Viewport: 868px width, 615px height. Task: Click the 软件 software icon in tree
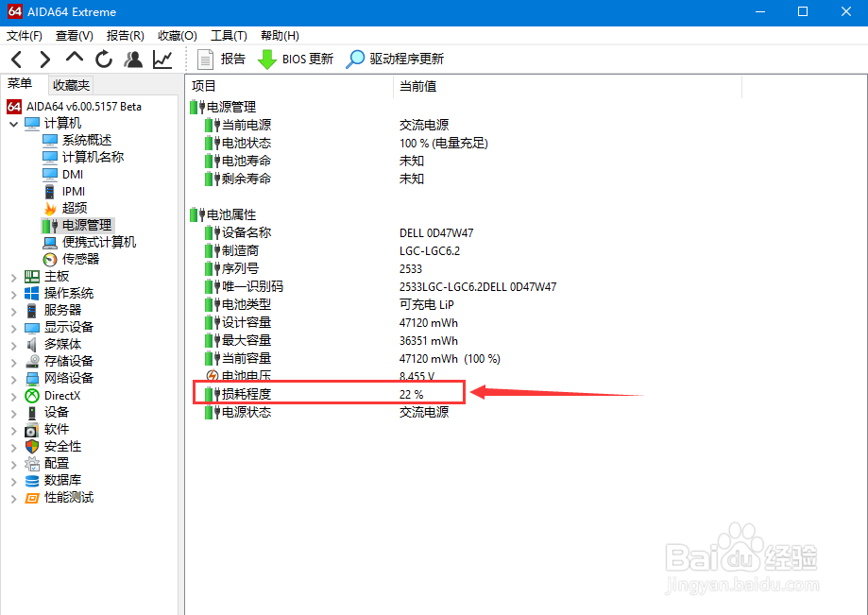32,430
